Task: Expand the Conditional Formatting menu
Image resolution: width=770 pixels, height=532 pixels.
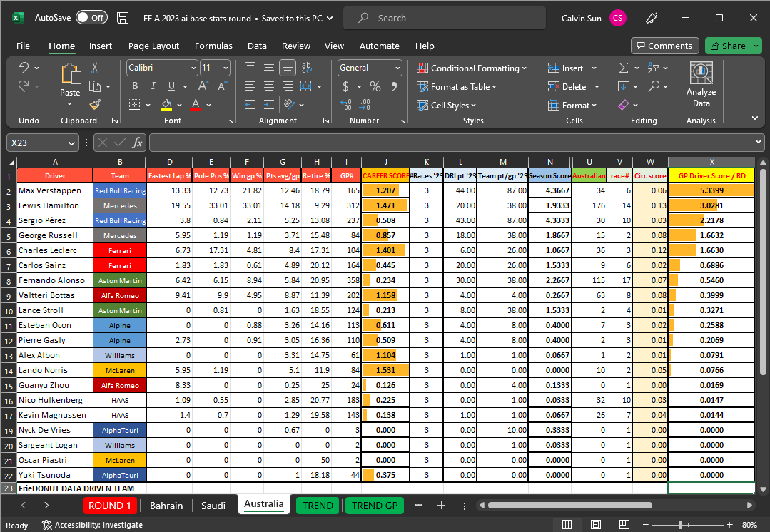Action: [x=472, y=68]
